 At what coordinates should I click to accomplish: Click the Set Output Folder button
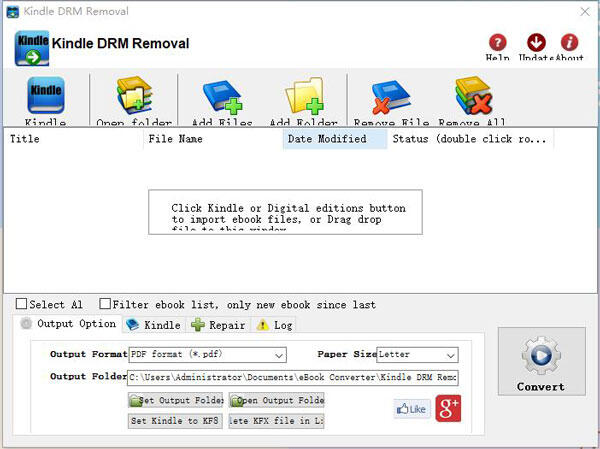click(x=175, y=400)
